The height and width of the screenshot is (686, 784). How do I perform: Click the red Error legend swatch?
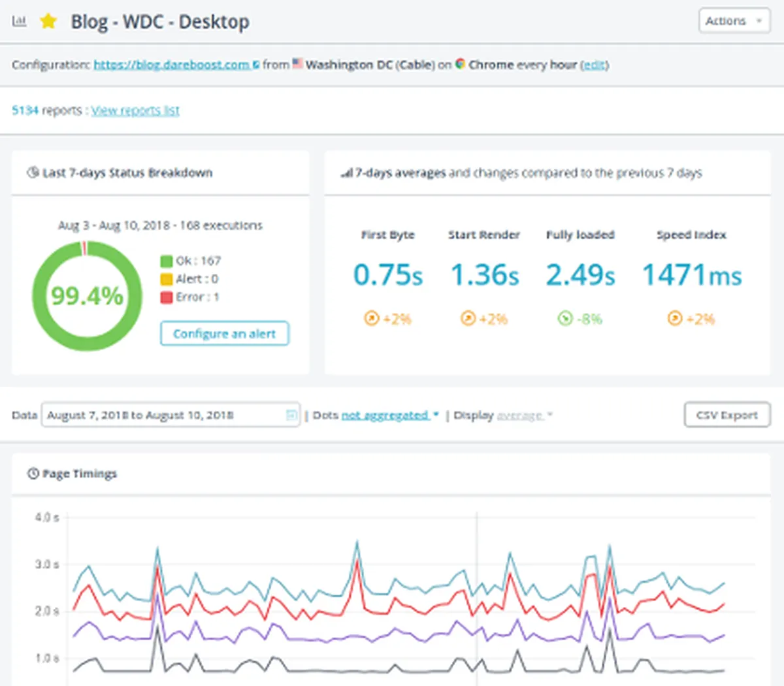point(166,297)
